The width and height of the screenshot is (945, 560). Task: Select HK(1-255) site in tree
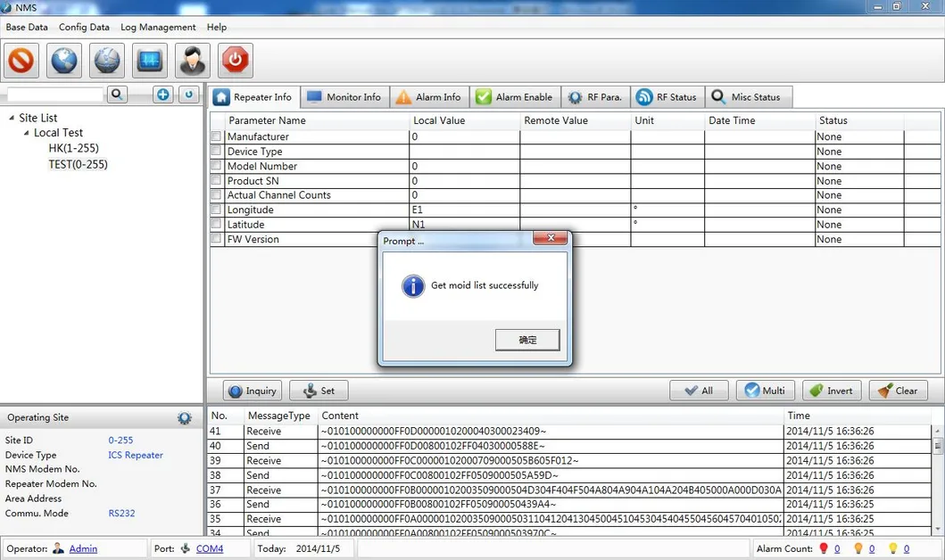[73, 148]
